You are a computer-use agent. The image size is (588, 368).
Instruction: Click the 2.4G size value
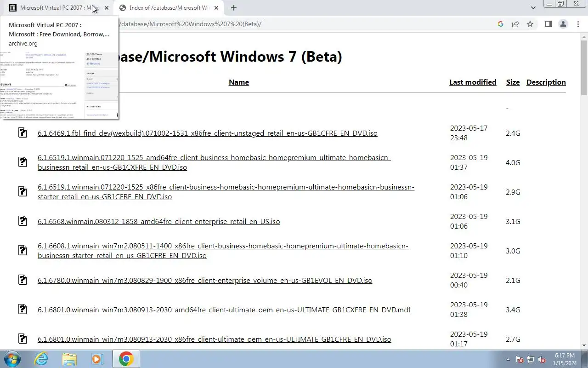(x=513, y=133)
